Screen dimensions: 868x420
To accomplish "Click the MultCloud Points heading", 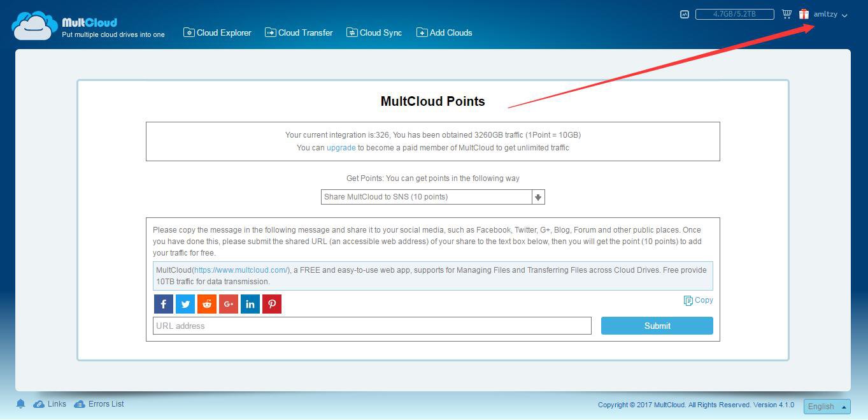I will [x=432, y=101].
